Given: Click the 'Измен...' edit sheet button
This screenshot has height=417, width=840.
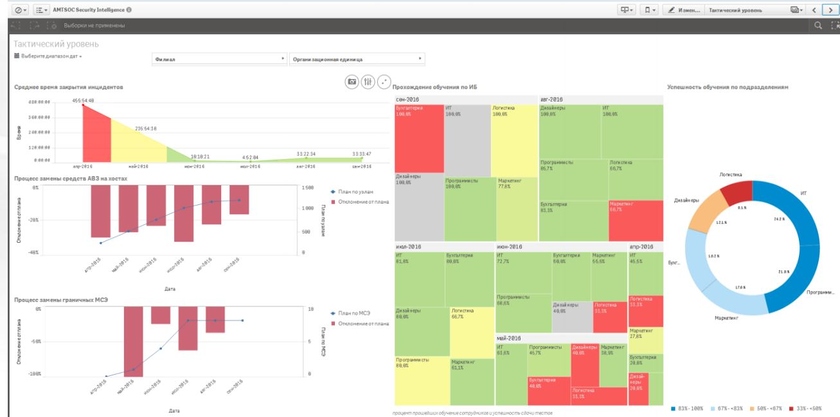Looking at the screenshot, I should click(x=683, y=9).
